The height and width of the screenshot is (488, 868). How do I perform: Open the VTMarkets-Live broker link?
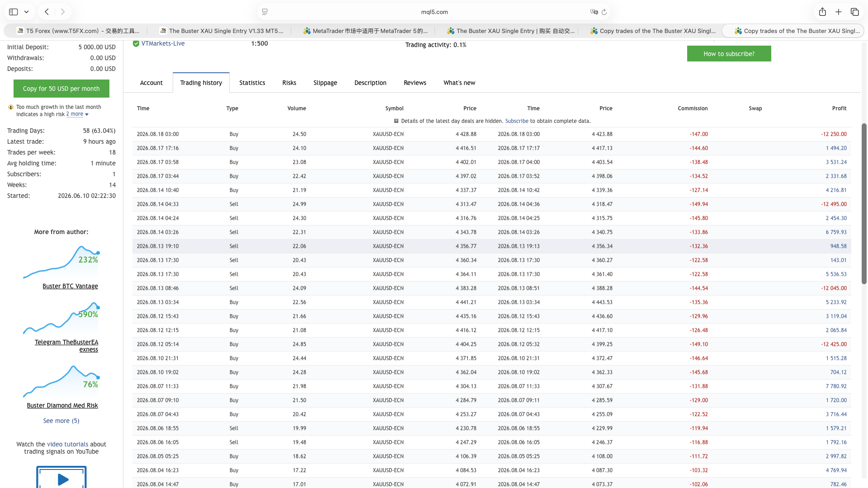coord(163,43)
